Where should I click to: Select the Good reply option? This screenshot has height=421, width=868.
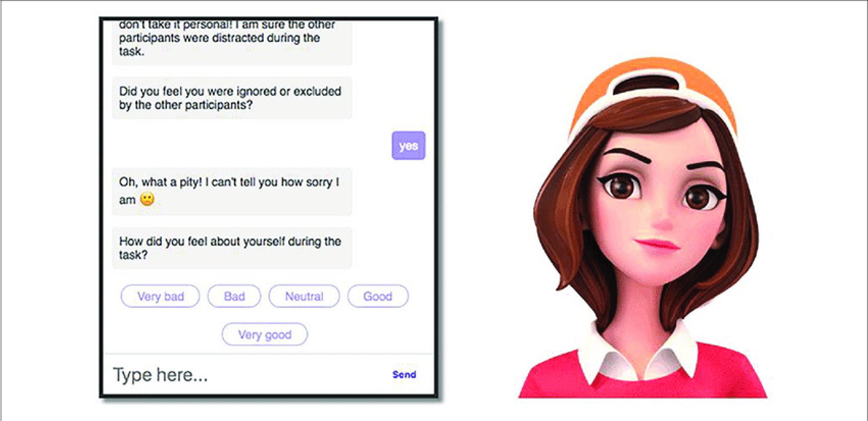pos(378,296)
